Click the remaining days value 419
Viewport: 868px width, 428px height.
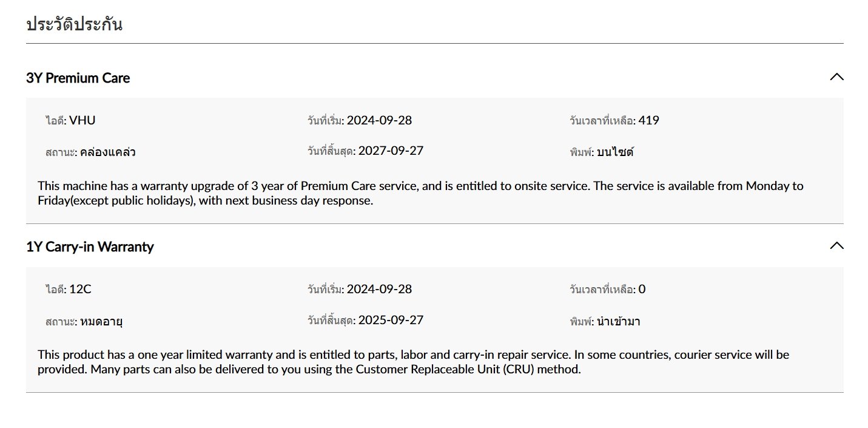648,120
